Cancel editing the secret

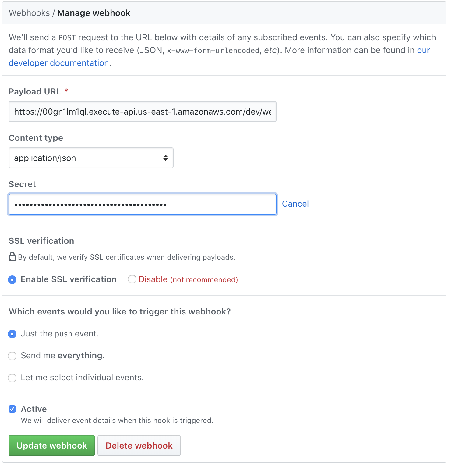coord(295,204)
